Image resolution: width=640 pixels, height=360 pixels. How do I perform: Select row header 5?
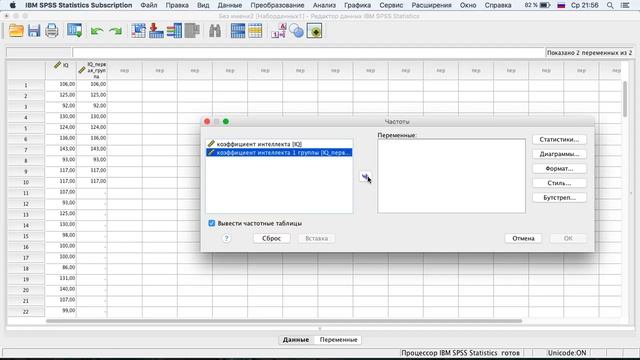point(26,128)
